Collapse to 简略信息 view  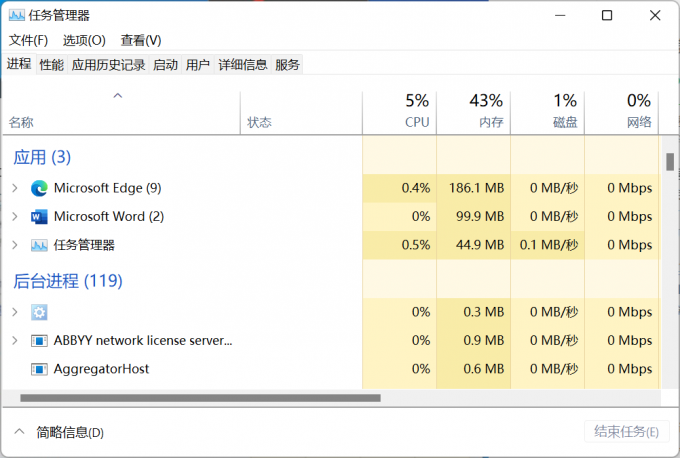coord(60,432)
